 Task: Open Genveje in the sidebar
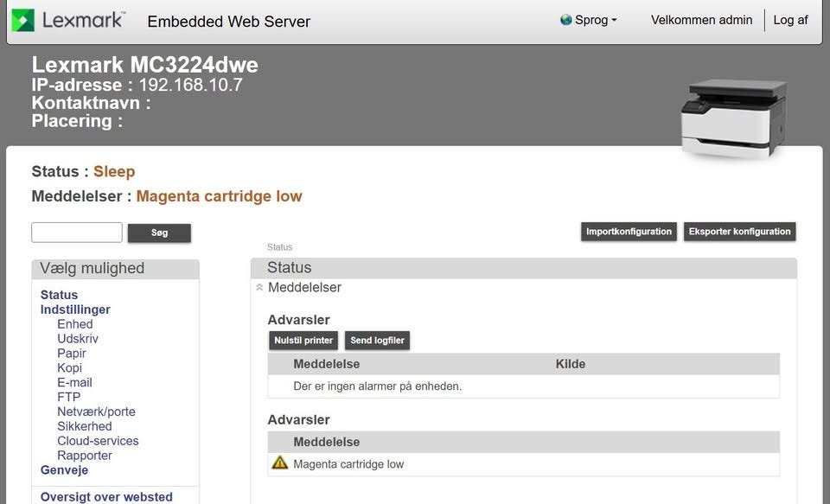(x=65, y=470)
